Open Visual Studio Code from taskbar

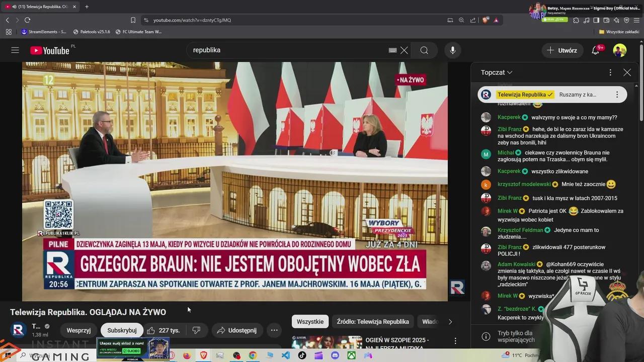pos(286,355)
